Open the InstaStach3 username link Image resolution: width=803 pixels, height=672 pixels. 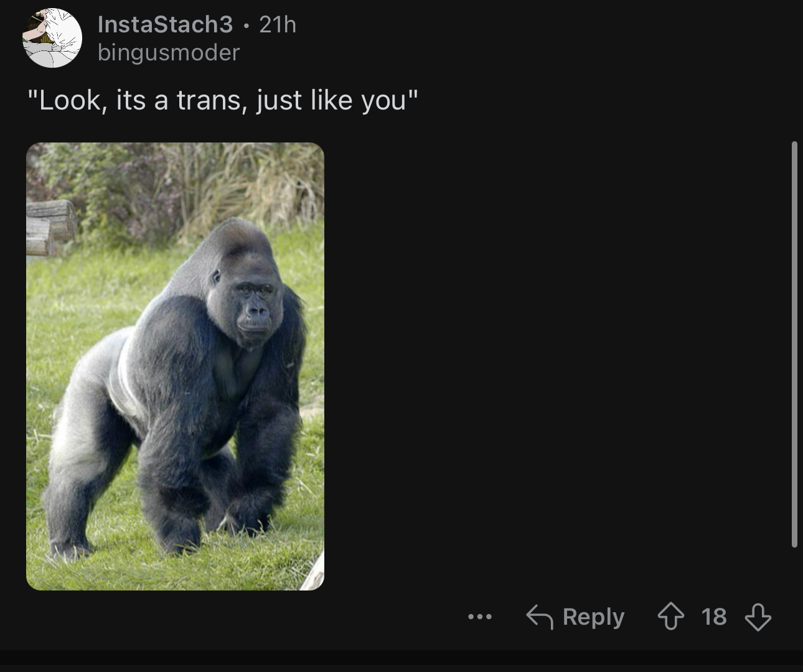point(165,24)
